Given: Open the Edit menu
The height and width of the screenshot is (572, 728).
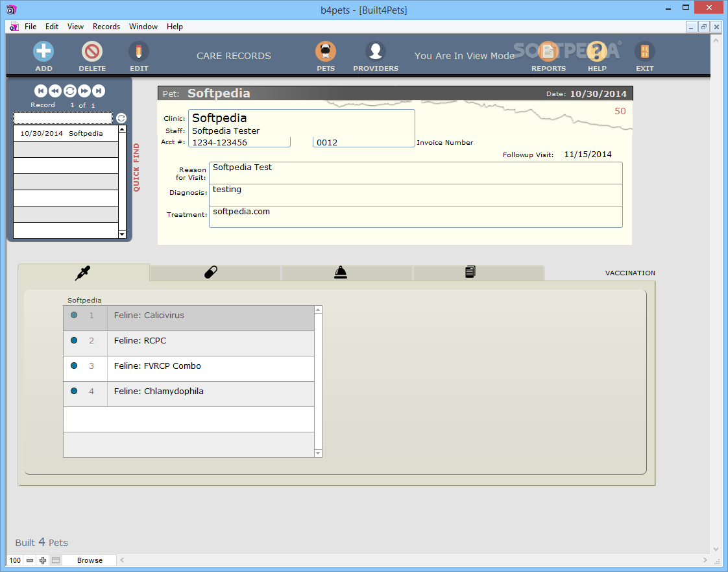Looking at the screenshot, I should coord(51,27).
